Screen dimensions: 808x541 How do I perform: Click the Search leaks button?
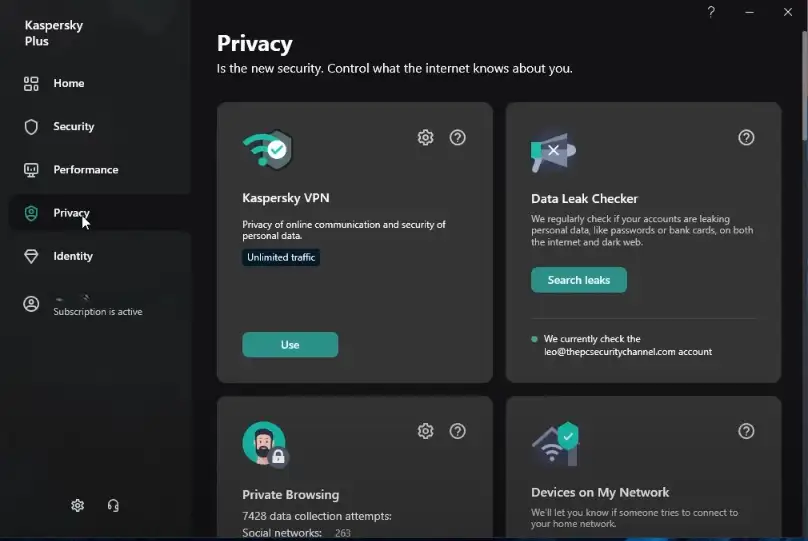(x=579, y=280)
